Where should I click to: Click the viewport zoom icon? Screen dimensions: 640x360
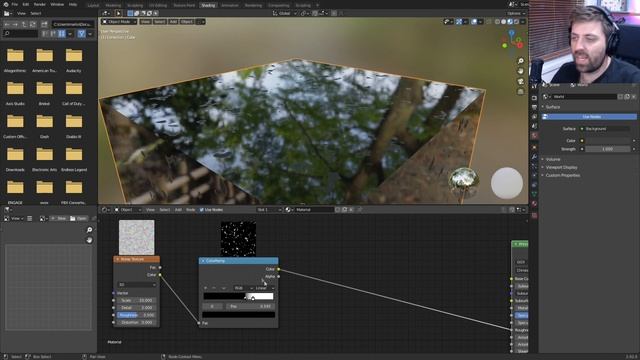point(520,61)
